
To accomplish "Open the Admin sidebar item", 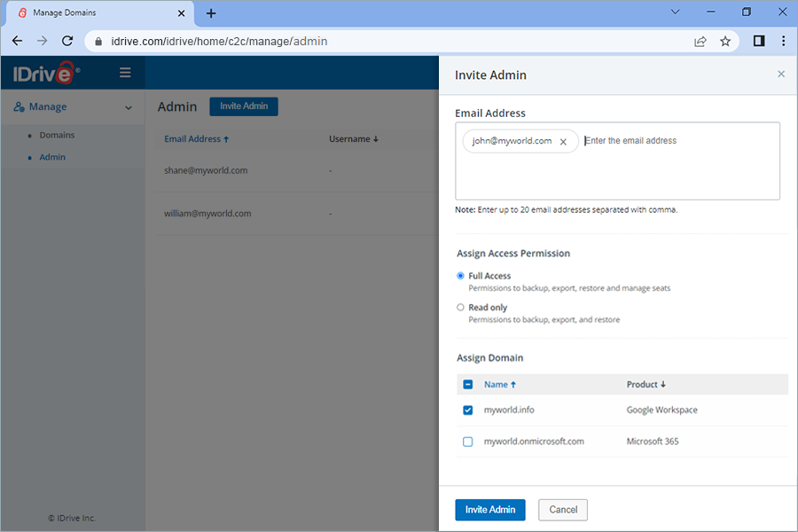I will pos(52,157).
